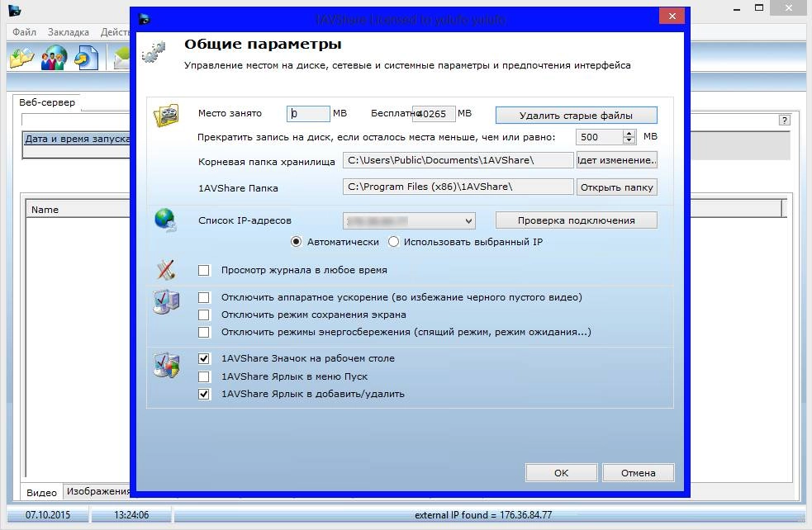Click Проверка подключения button

pos(576,220)
